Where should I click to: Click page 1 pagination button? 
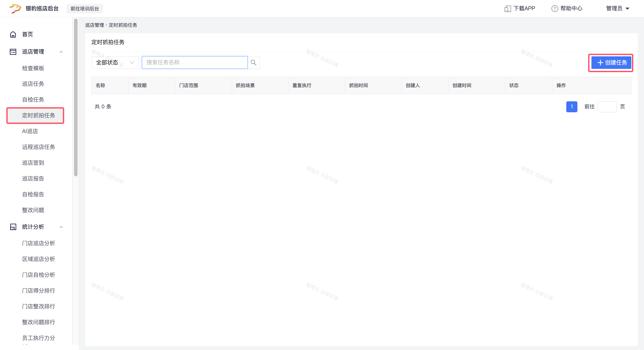click(571, 107)
